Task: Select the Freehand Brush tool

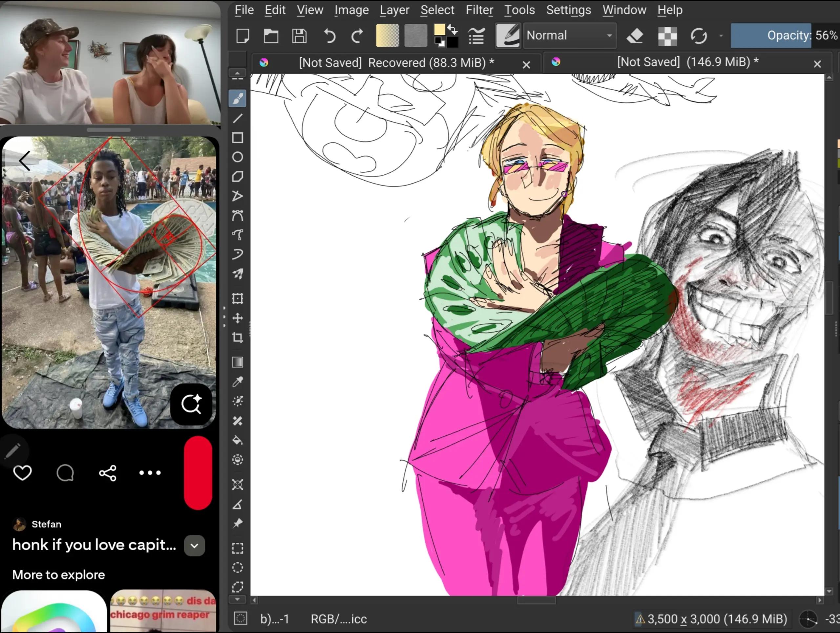Action: (238, 99)
